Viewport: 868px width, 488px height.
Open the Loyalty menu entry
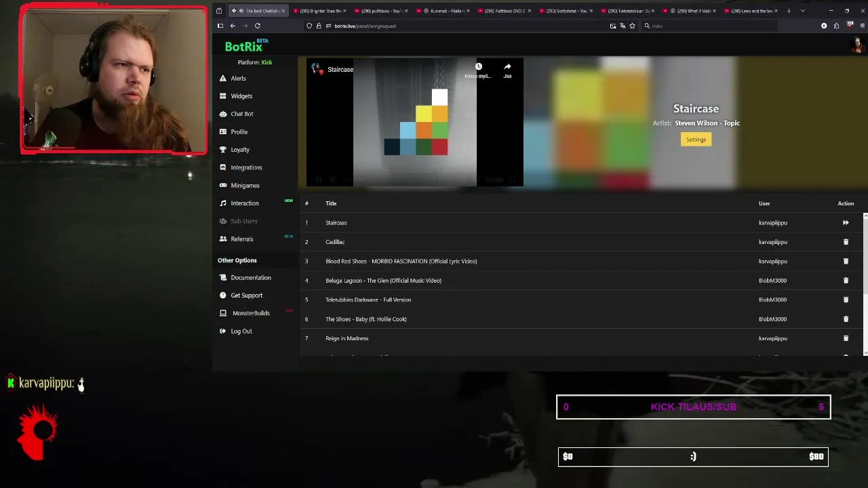click(240, 150)
